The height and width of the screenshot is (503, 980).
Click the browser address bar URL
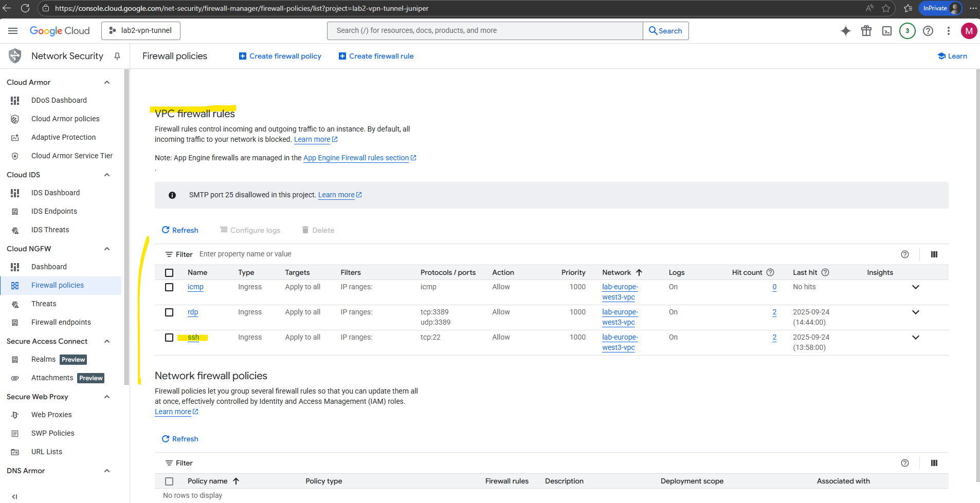coord(242,8)
